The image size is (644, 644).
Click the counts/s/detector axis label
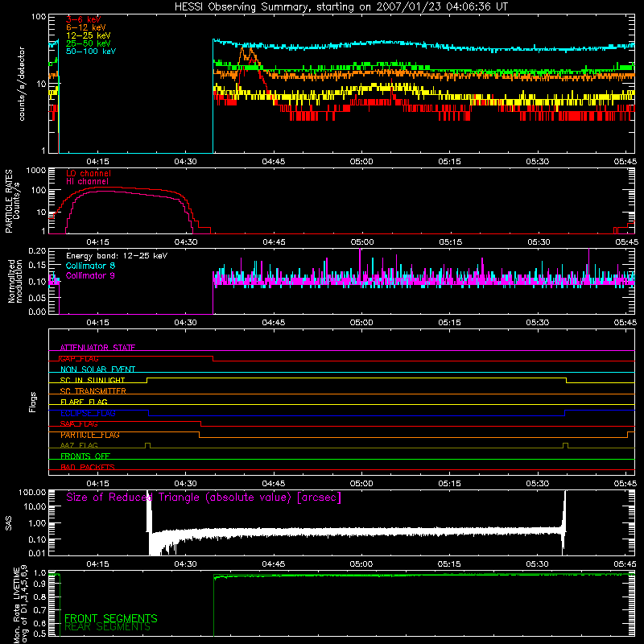(x=22, y=84)
